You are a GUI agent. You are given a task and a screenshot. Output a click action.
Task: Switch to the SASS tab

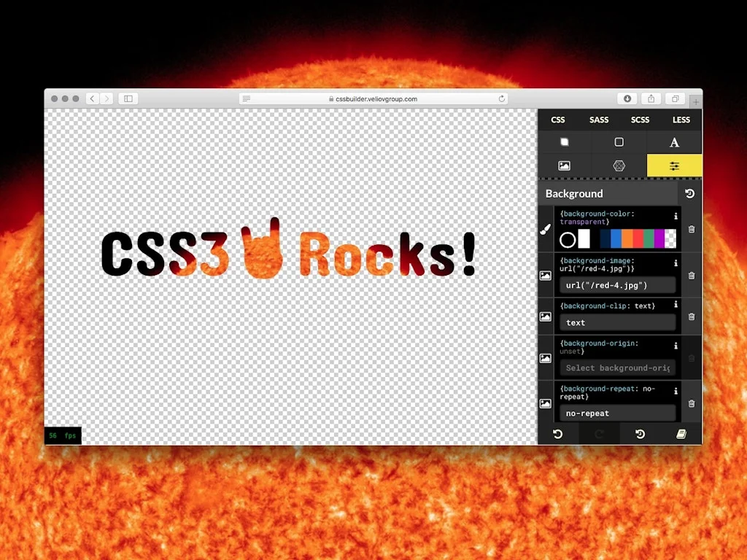click(599, 120)
